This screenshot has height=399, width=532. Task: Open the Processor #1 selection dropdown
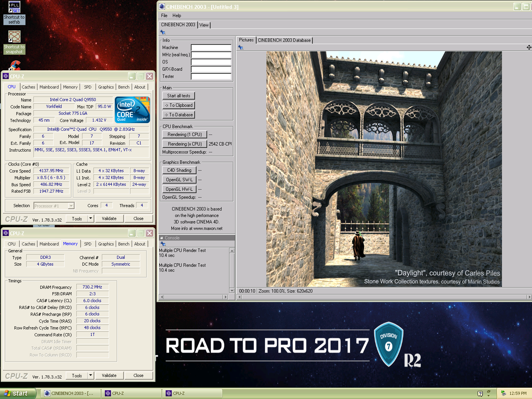pos(71,206)
